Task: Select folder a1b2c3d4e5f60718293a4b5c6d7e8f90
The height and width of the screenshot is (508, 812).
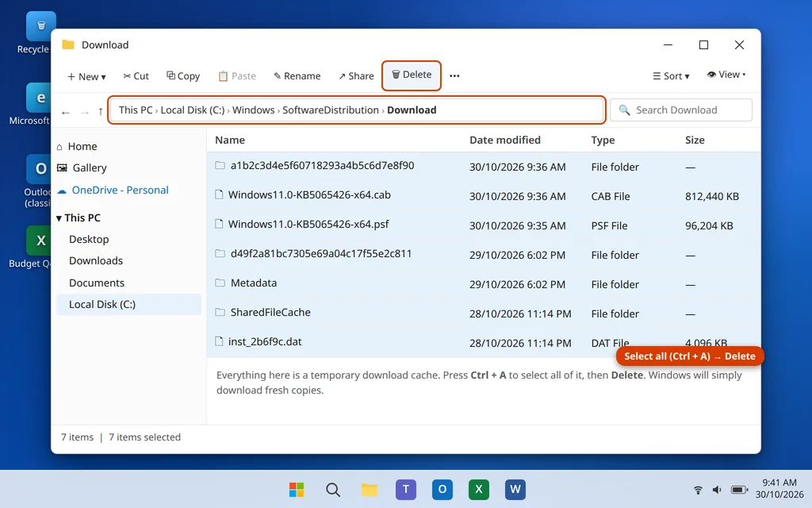Action: click(484, 167)
